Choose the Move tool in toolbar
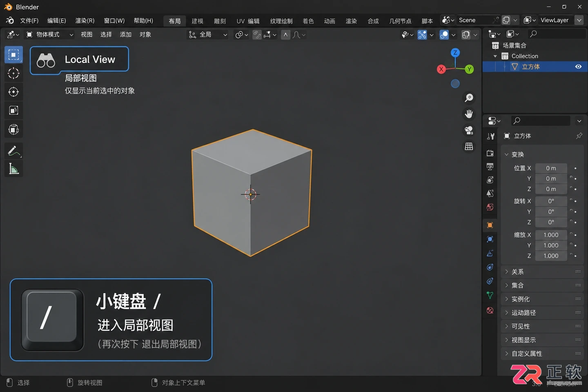 coord(13,92)
